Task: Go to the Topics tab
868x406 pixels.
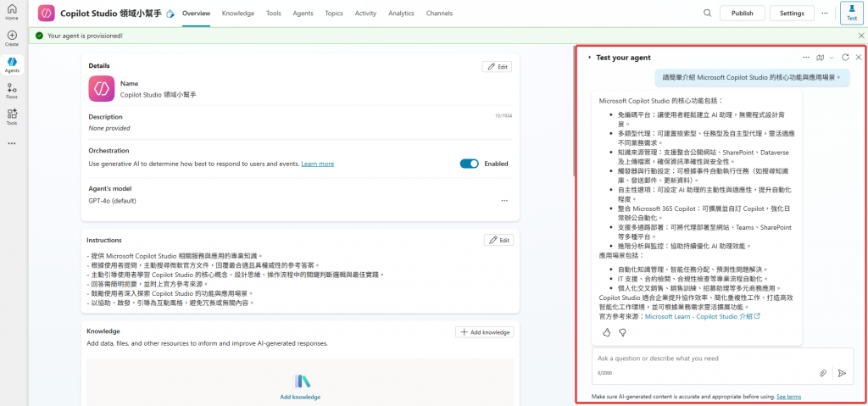Action: tap(334, 14)
